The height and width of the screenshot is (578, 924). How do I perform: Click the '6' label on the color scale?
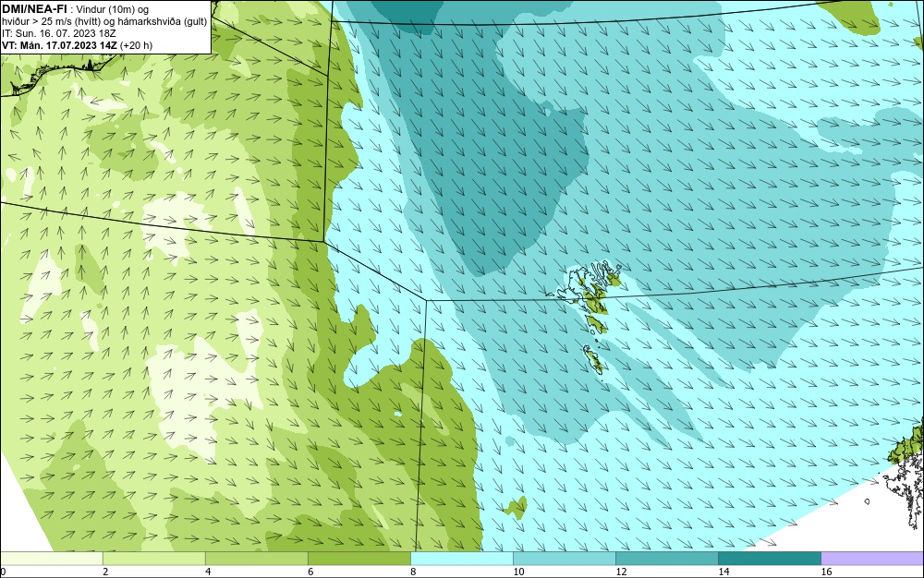[310, 572]
